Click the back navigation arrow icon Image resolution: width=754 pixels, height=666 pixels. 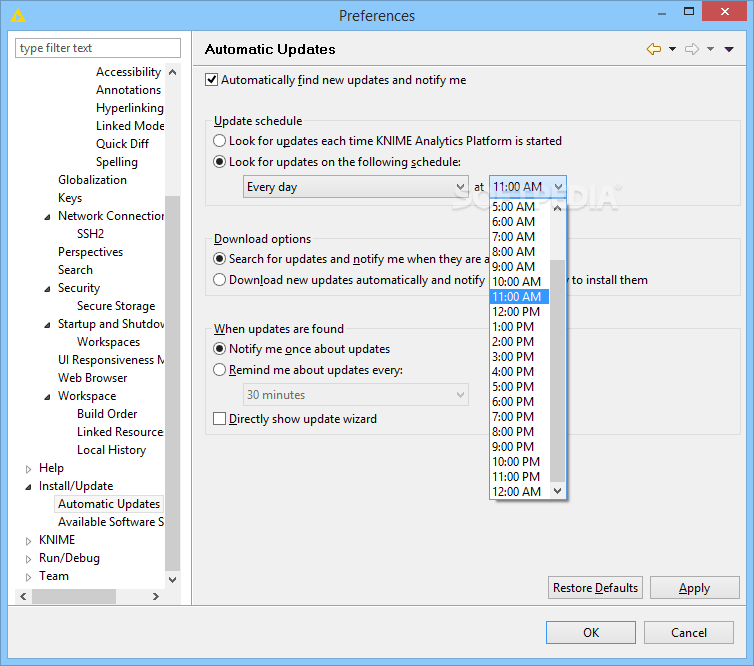click(x=654, y=49)
